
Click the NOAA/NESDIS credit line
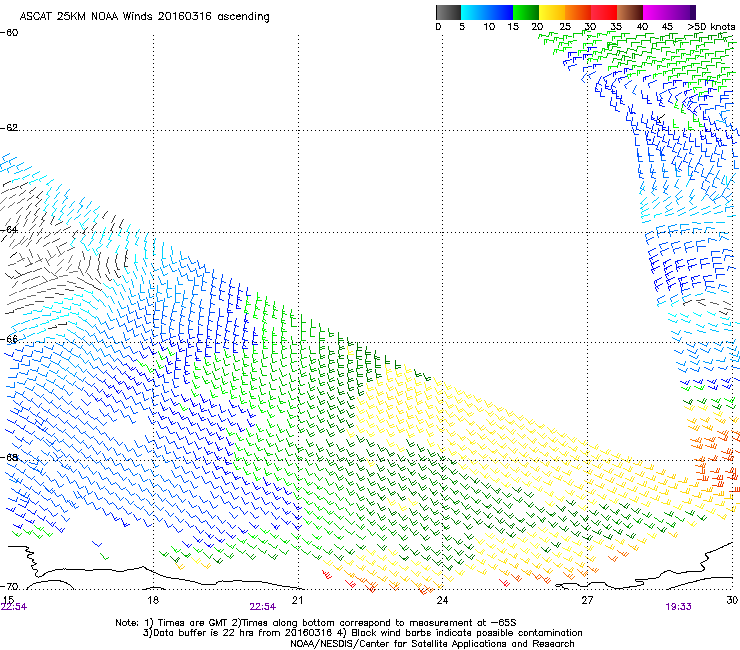click(432, 644)
